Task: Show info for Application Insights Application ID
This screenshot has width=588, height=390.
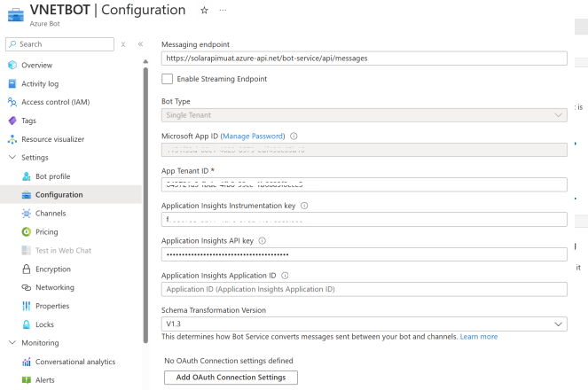Action: point(285,276)
